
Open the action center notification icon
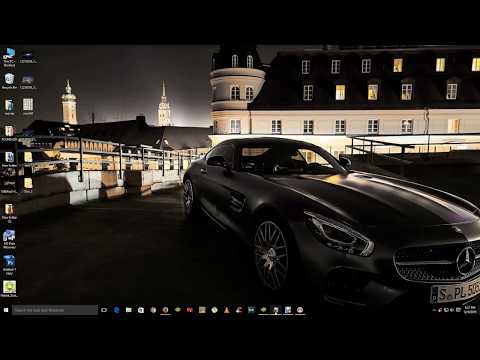point(458,310)
